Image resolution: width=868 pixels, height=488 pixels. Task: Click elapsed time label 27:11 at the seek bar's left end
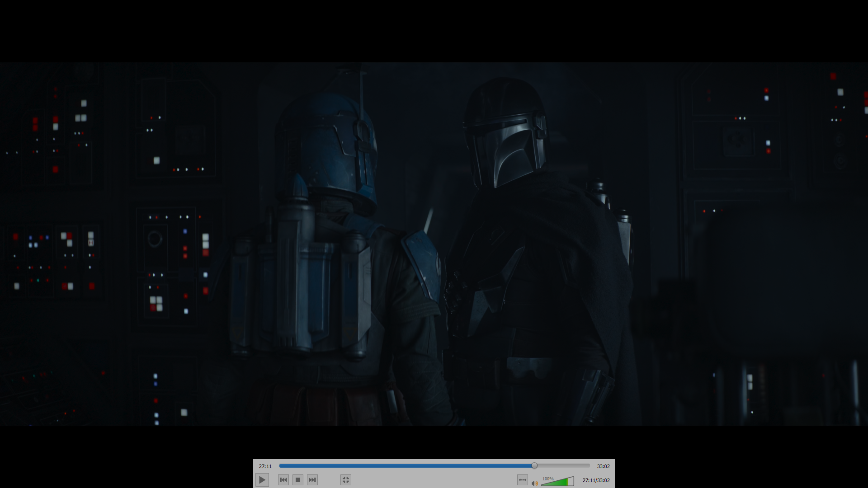265,466
